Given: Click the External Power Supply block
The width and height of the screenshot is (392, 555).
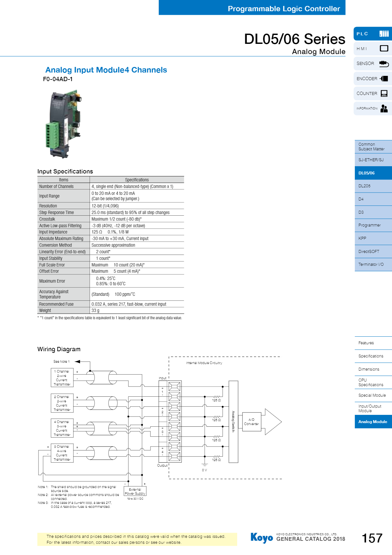Looking at the screenshot, I should pos(135,491).
